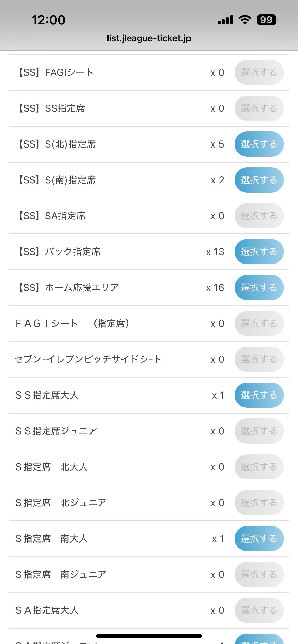The width and height of the screenshot is (298, 644).
Task: Tap the cellular signal bars icon
Action: pyautogui.click(x=225, y=20)
